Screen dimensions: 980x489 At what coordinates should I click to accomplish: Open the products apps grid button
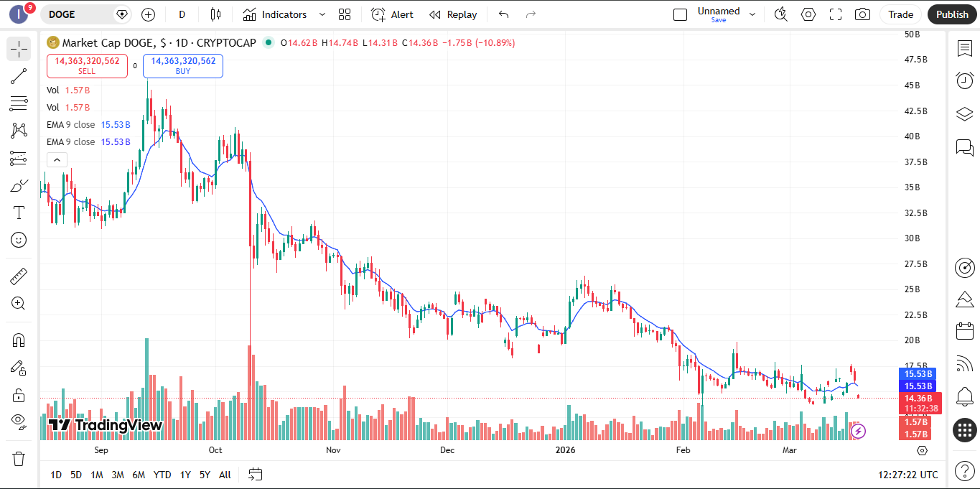965,430
